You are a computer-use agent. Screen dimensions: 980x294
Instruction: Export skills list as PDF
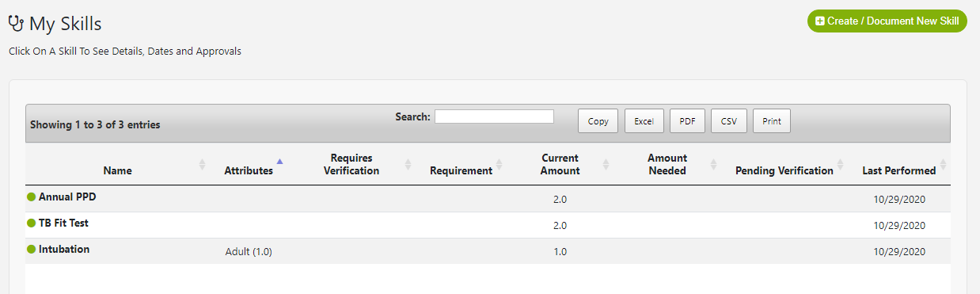pyautogui.click(x=687, y=121)
